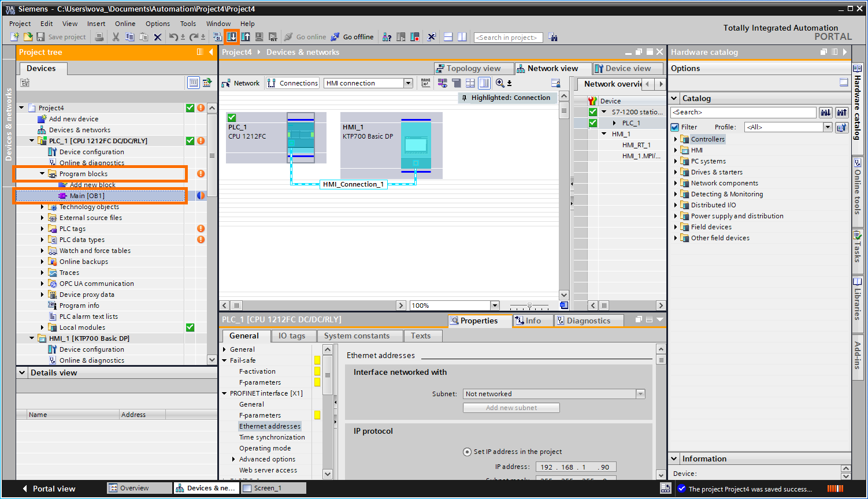Switch to the Topology view tab
868x499 pixels.
(x=473, y=68)
